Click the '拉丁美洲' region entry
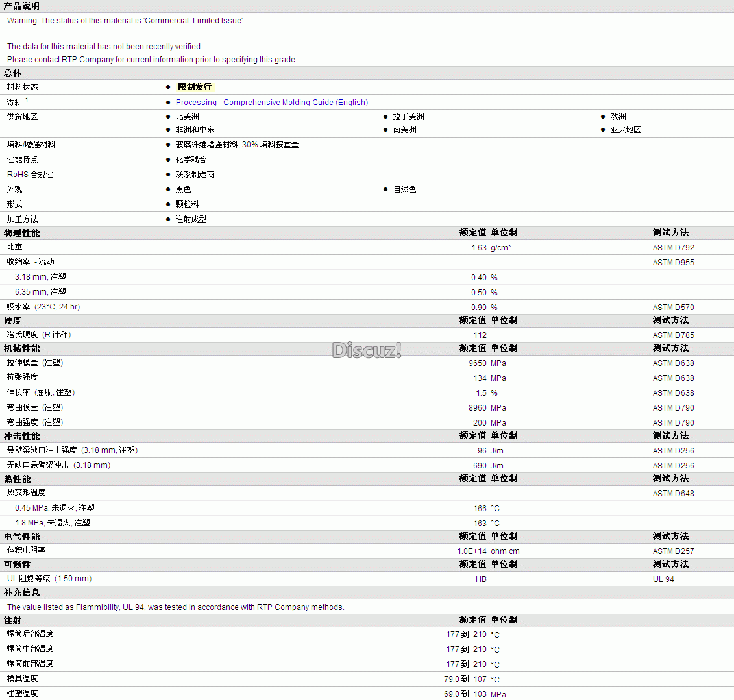This screenshot has height=700, width=734. coord(409,117)
